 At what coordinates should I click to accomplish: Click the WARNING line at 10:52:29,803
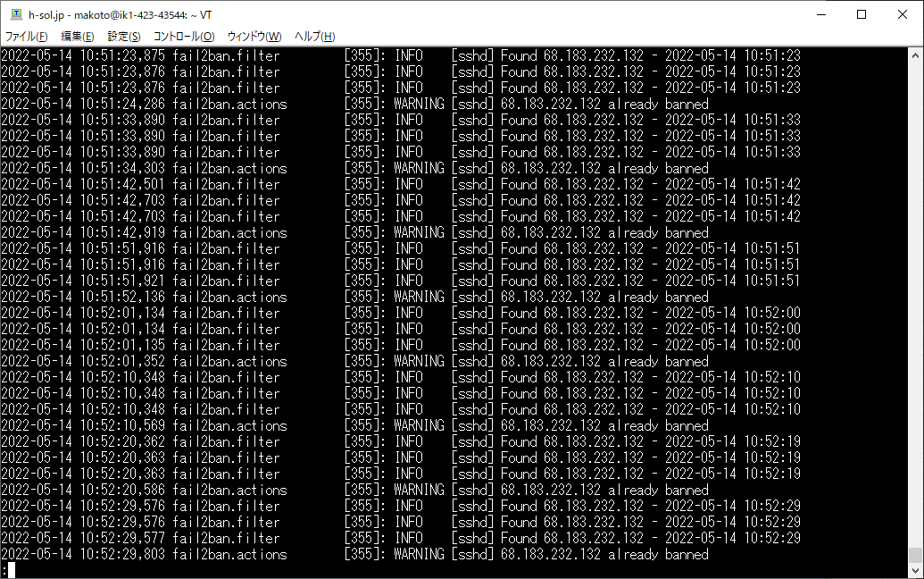(x=354, y=554)
